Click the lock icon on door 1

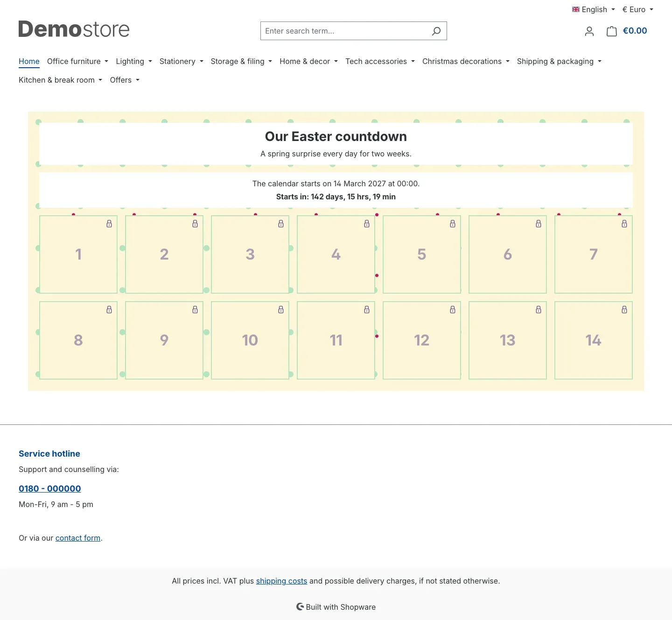(x=109, y=224)
